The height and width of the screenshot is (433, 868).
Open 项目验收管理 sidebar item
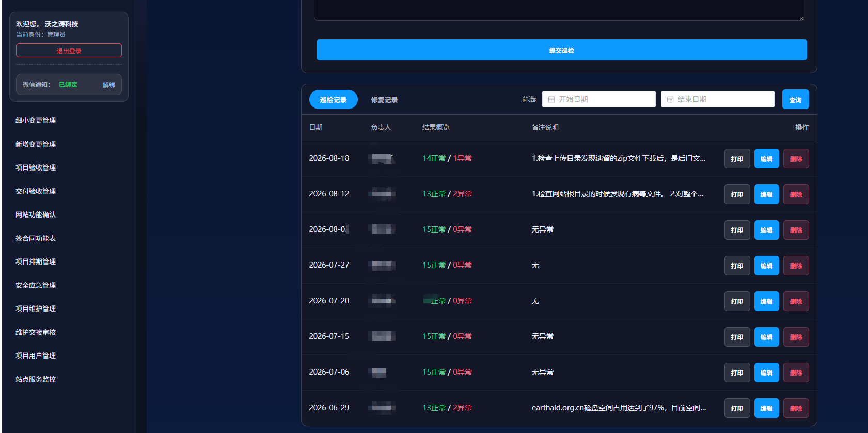(36, 167)
